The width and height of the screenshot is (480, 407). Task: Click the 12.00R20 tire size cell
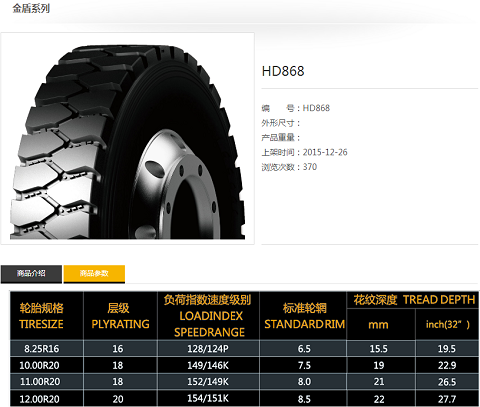[x=39, y=399]
